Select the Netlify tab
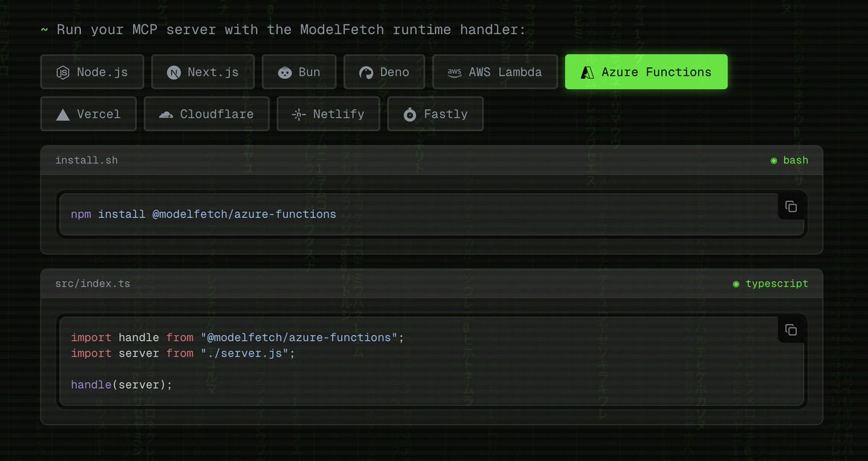 [328, 114]
